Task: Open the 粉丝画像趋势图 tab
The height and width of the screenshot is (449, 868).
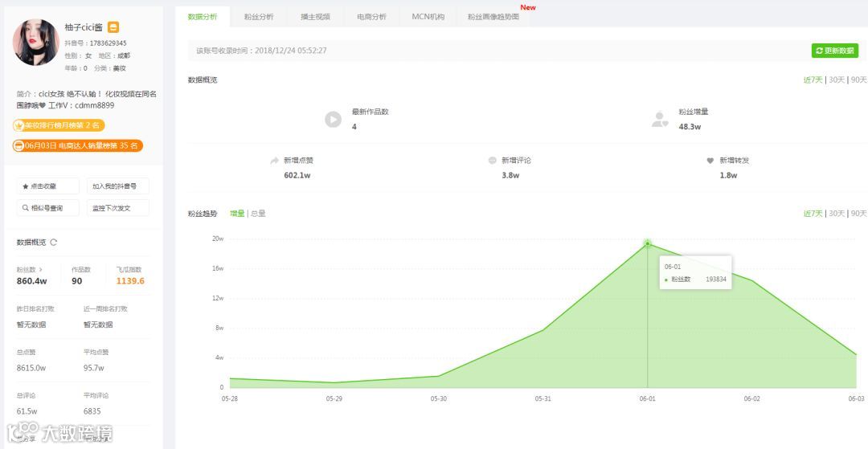Action: pos(493,17)
